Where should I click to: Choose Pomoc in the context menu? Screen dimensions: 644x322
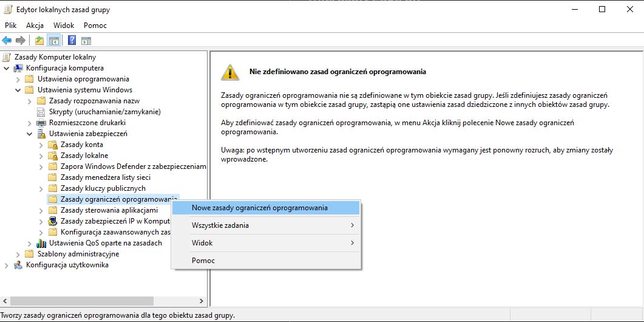pos(203,261)
